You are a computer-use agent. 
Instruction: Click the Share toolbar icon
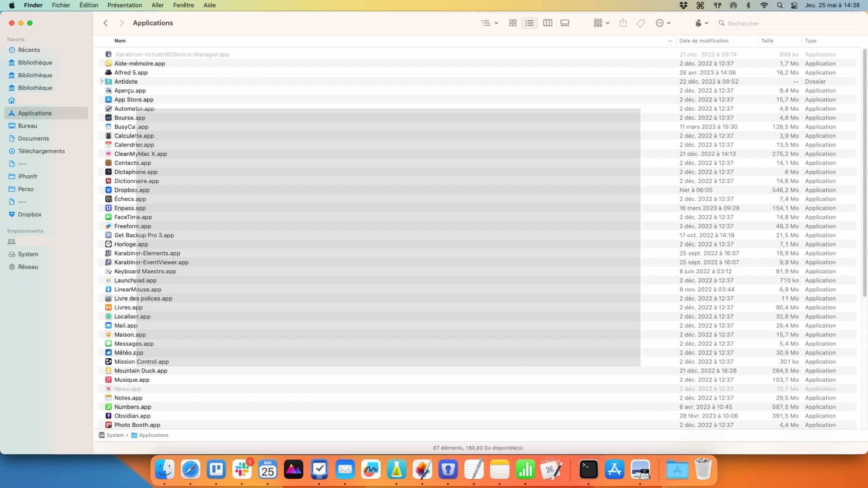623,23
